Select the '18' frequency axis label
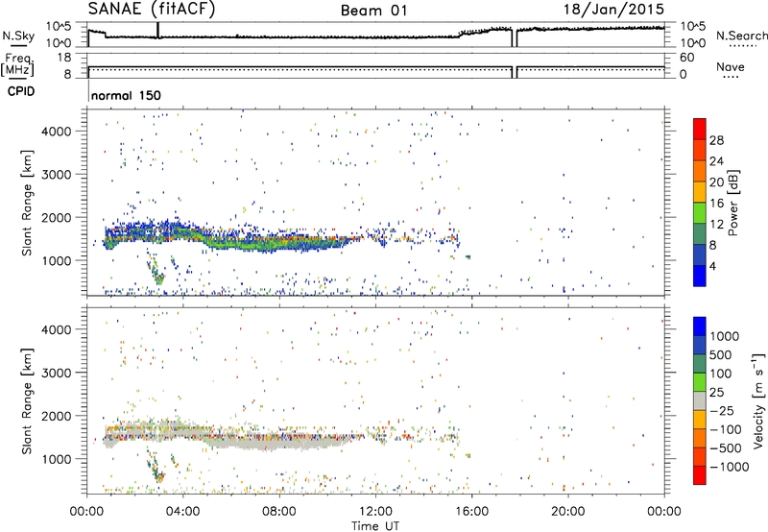 tap(64, 58)
